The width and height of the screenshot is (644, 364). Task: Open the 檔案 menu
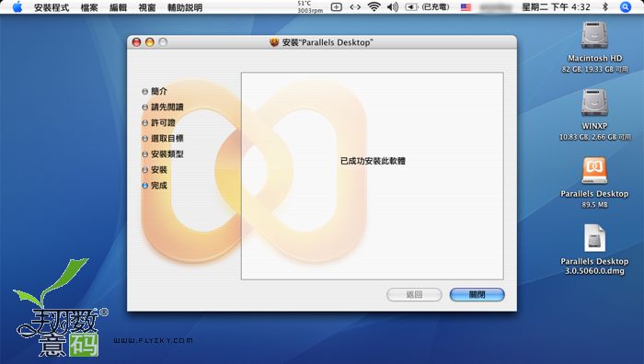click(89, 7)
